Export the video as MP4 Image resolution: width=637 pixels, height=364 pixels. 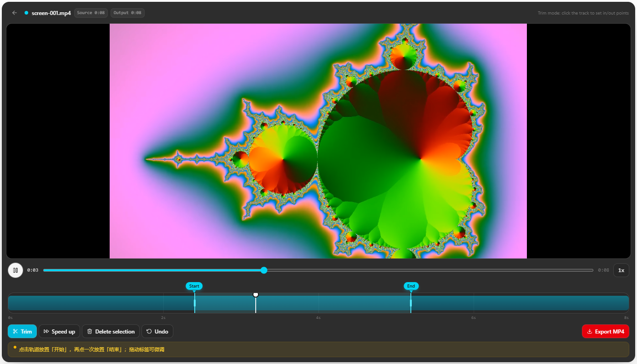605,331
